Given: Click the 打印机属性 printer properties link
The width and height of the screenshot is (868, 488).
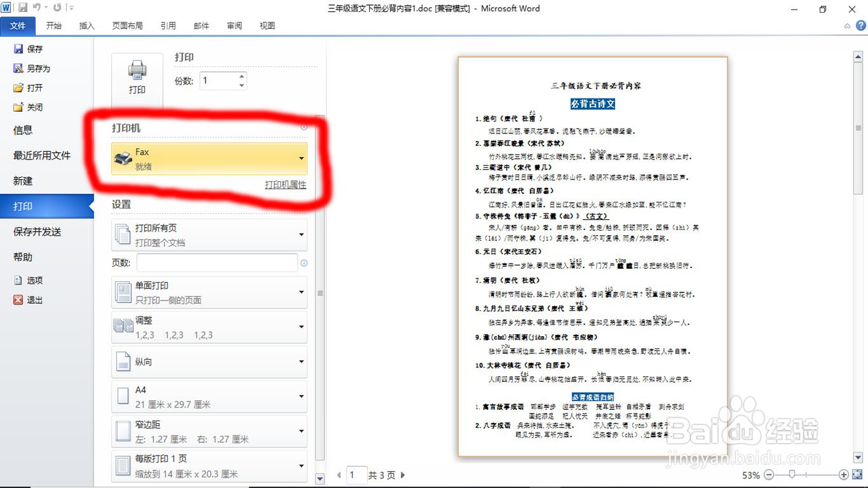Looking at the screenshot, I should click(285, 184).
